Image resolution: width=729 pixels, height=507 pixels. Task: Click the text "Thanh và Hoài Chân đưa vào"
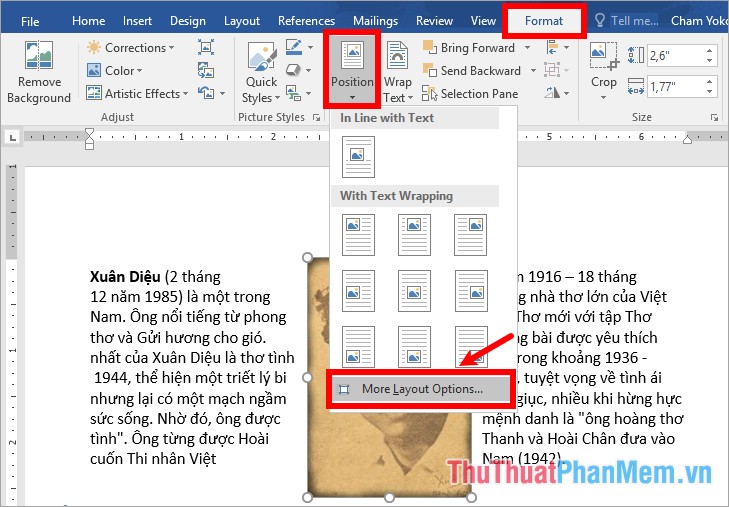578,438
